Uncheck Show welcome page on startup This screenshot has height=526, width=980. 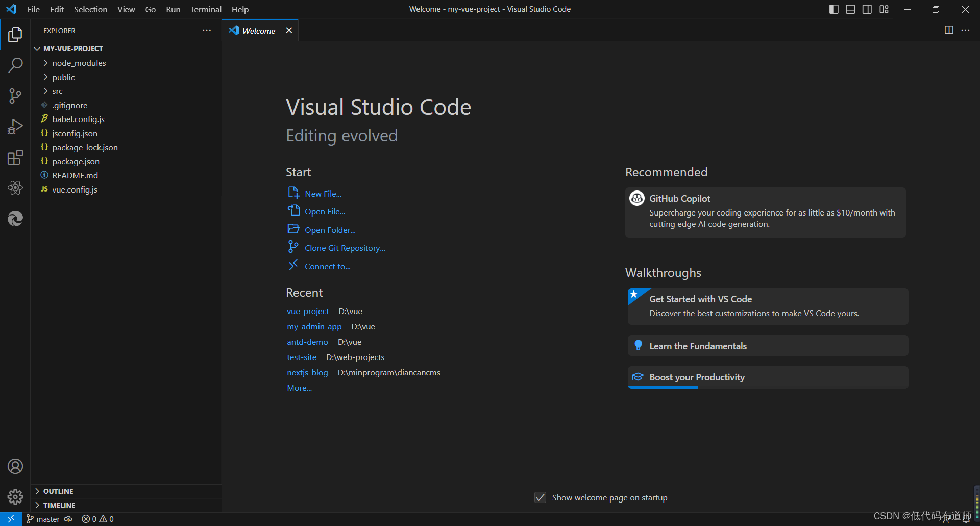coord(540,497)
